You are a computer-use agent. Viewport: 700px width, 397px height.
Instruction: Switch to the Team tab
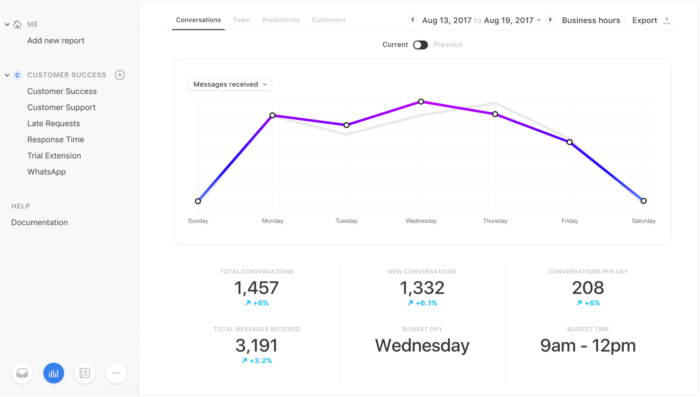tap(242, 20)
